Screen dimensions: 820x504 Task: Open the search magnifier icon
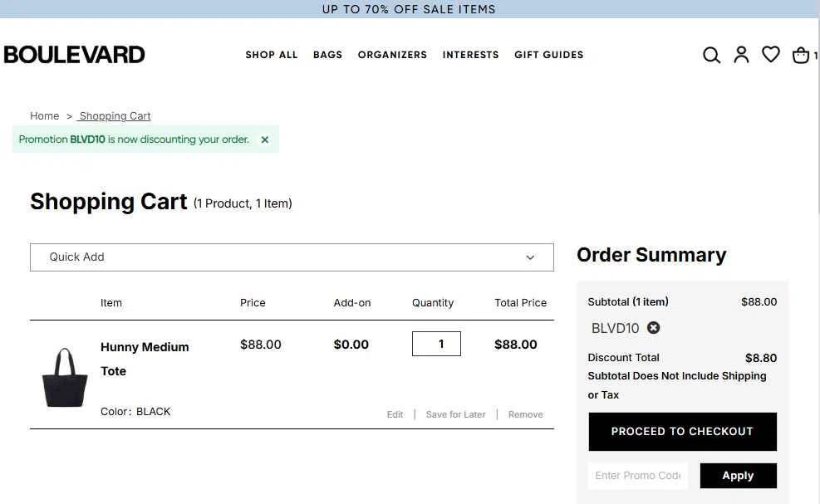[x=711, y=55]
